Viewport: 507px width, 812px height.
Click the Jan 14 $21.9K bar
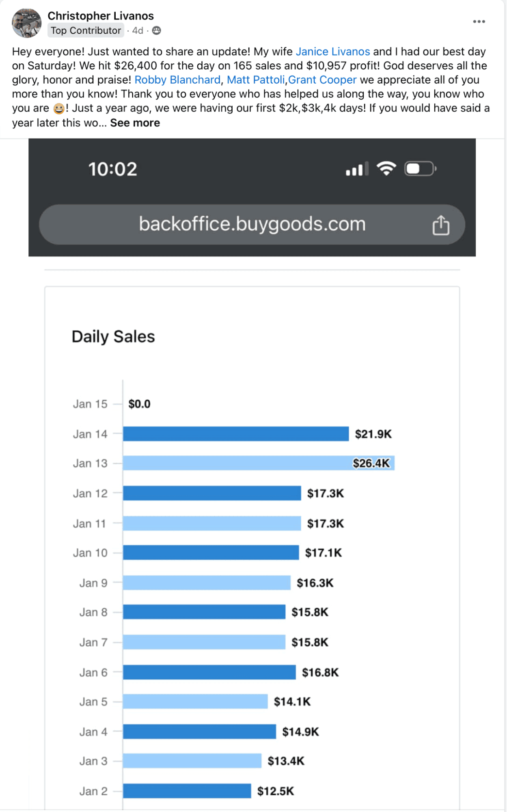[x=236, y=434]
